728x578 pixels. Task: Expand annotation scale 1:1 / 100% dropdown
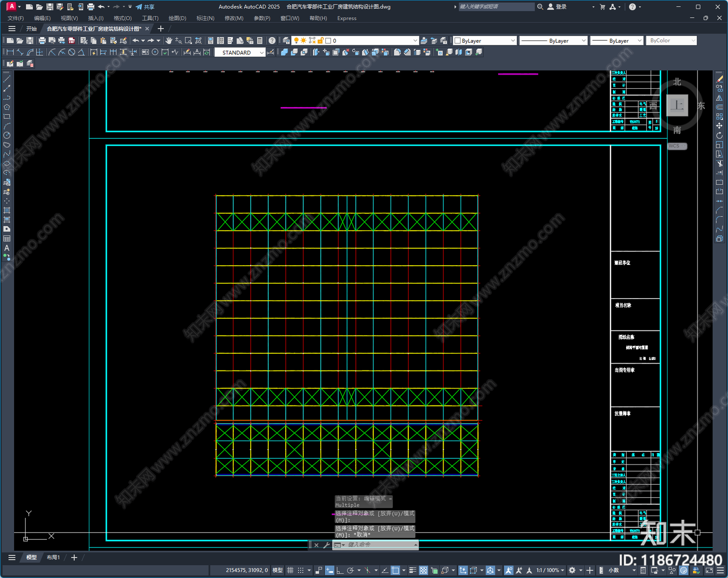[x=550, y=570]
